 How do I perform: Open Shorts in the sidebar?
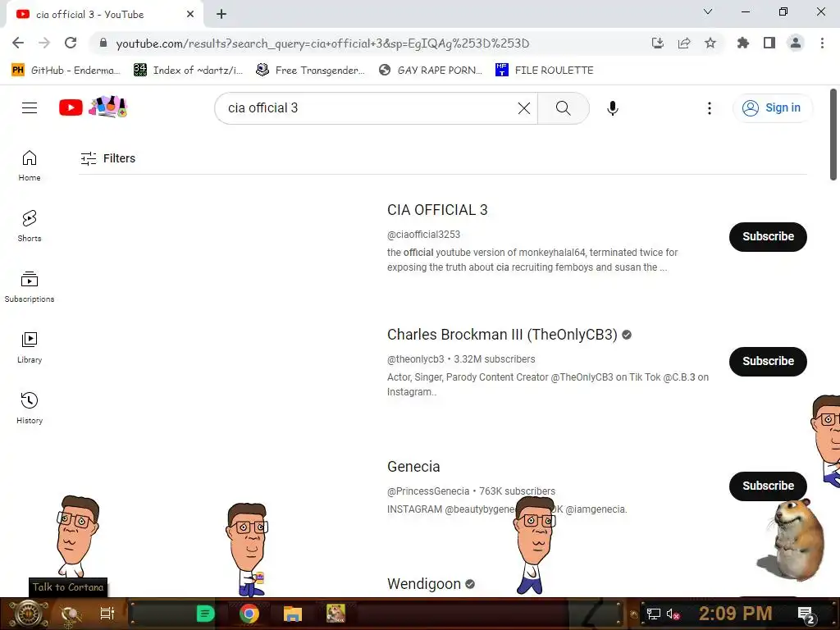coord(30,226)
